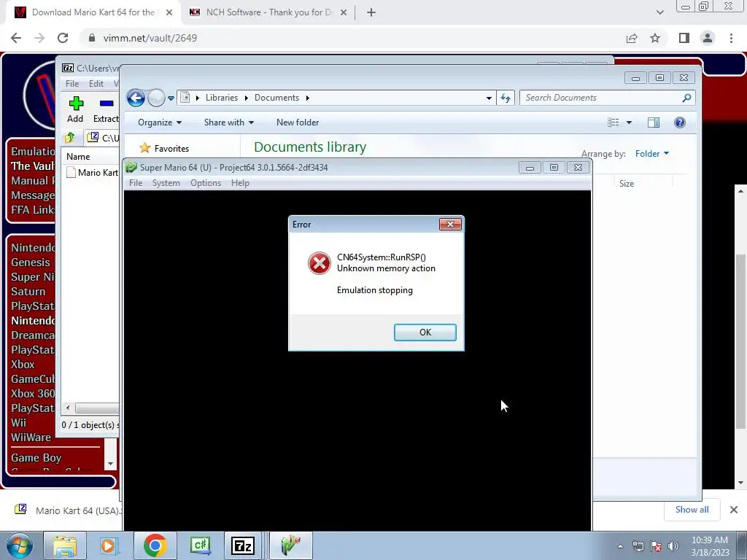Click the search magnifier icon in Explorer
The width and height of the screenshot is (747, 560).
[686, 98]
